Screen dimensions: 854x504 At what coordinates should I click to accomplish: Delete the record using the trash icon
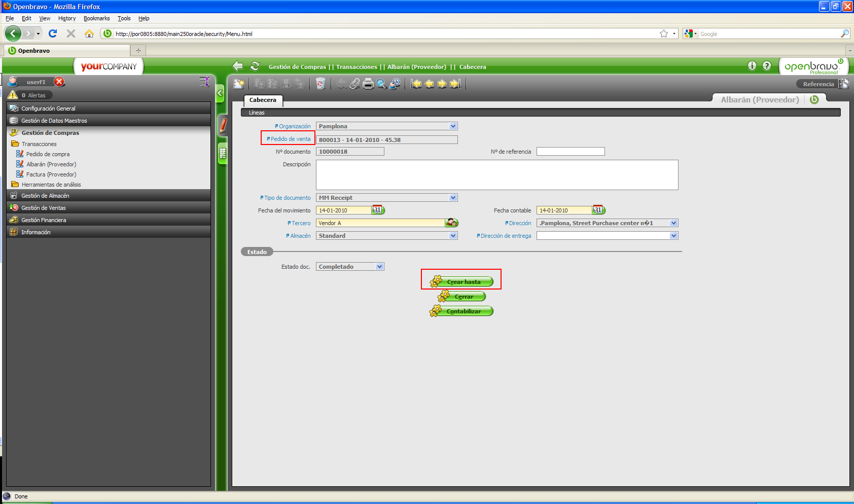click(x=320, y=84)
